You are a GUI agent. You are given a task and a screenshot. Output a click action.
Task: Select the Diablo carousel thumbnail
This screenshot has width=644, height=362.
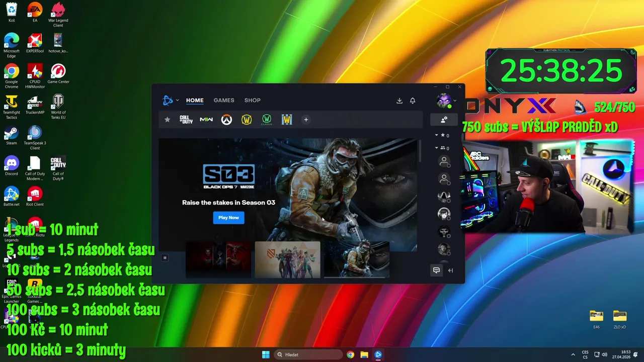pos(218,259)
